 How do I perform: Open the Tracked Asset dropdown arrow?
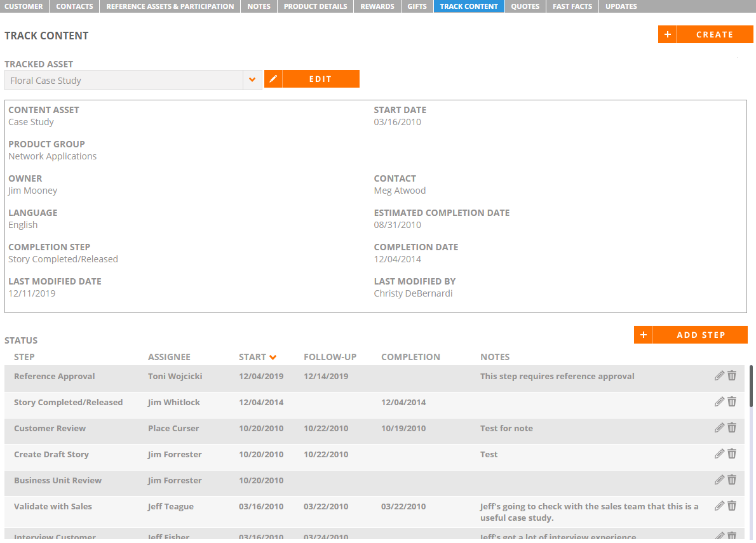click(252, 80)
